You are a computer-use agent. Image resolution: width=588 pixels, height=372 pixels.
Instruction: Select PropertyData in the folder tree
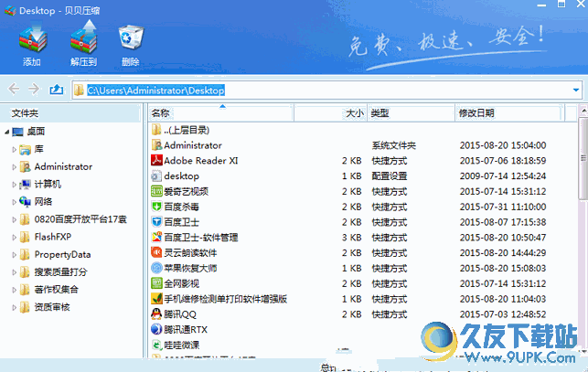tap(62, 254)
